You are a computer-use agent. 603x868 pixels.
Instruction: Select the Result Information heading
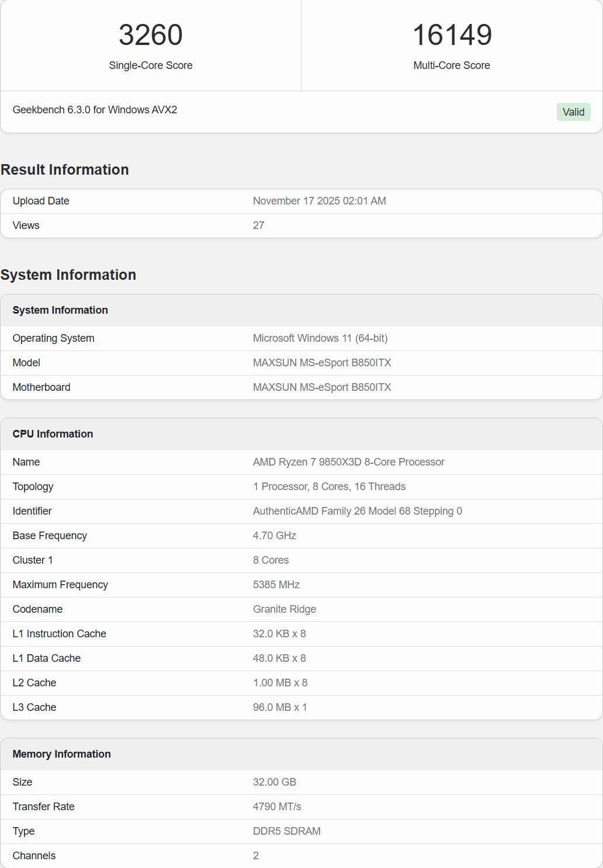65,170
